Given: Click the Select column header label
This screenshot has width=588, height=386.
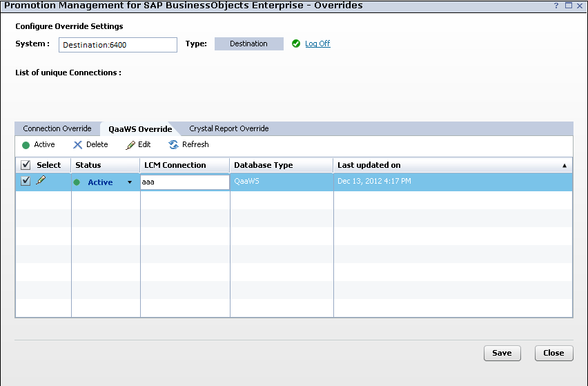Looking at the screenshot, I should click(x=49, y=165).
